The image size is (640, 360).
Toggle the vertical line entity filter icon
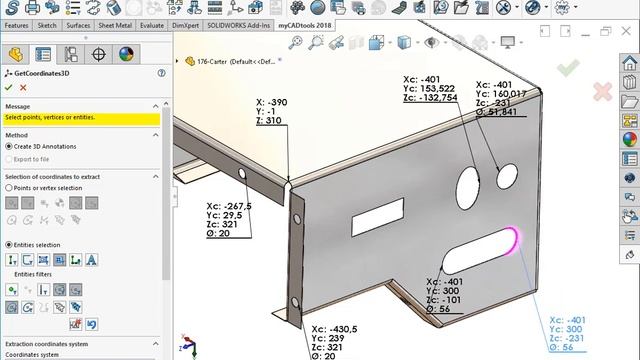pos(43,290)
